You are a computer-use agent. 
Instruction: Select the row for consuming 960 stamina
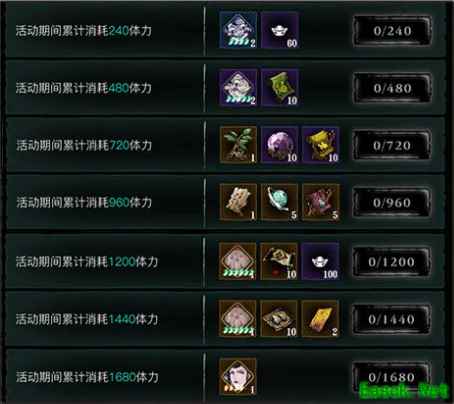(x=225, y=202)
